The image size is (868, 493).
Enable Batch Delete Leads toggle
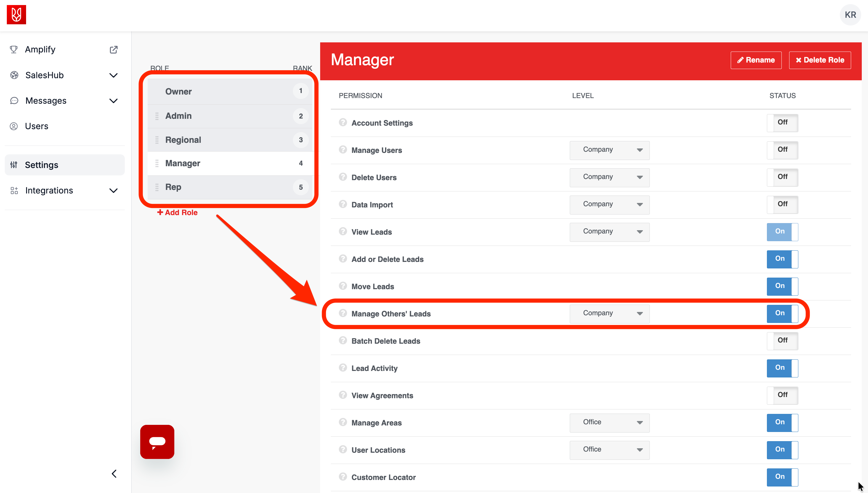(782, 341)
